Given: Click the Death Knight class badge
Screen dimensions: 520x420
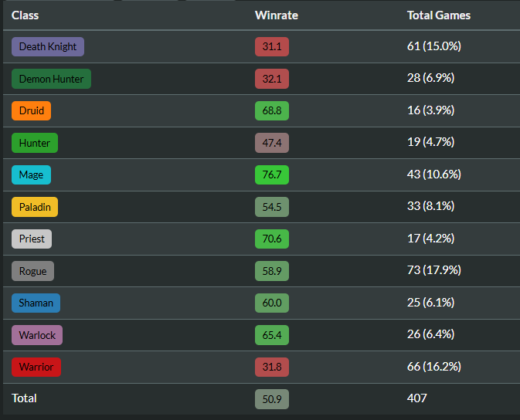Looking at the screenshot, I should tap(48, 47).
